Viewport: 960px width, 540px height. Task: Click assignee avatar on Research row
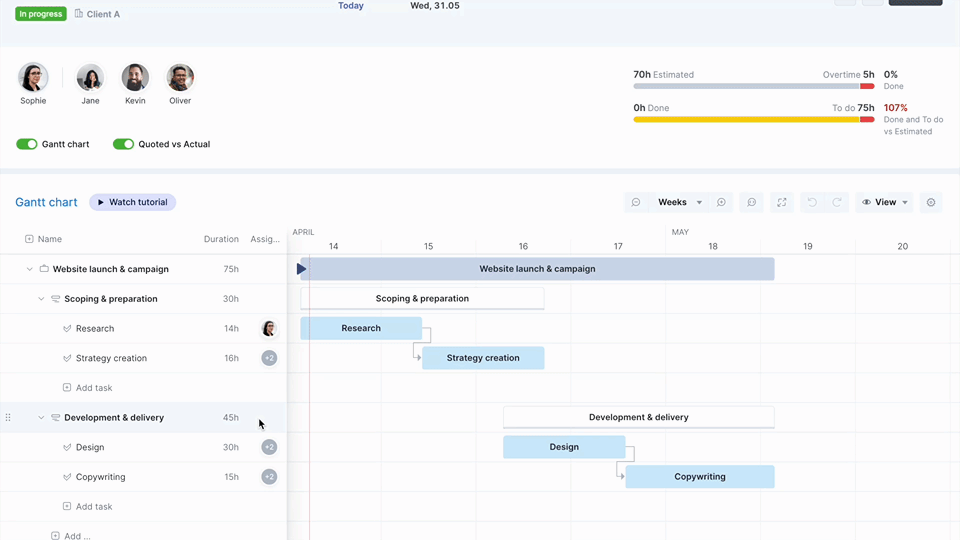point(269,328)
